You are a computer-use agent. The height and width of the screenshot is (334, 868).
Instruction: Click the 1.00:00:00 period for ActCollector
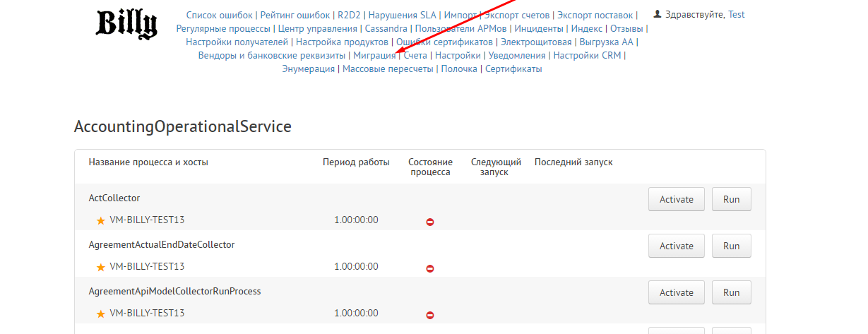tap(356, 220)
